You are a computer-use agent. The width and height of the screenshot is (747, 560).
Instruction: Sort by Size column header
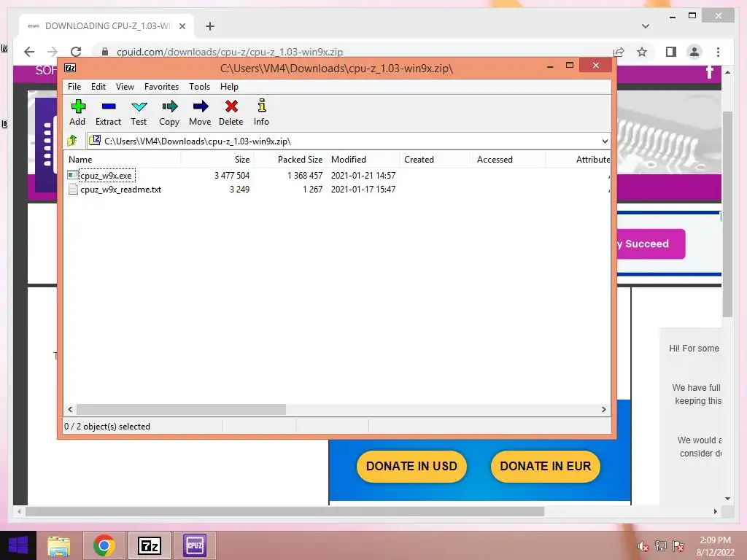[x=217, y=160]
